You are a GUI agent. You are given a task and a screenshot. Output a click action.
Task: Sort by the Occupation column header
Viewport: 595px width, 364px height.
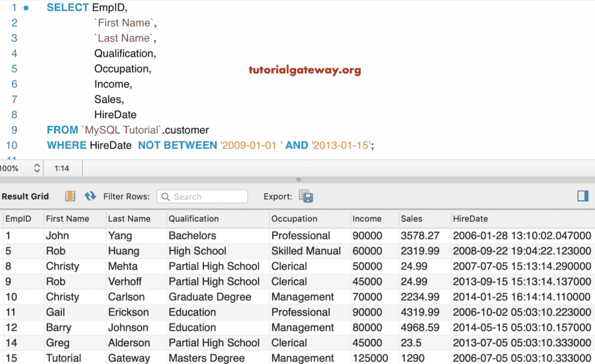[294, 219]
